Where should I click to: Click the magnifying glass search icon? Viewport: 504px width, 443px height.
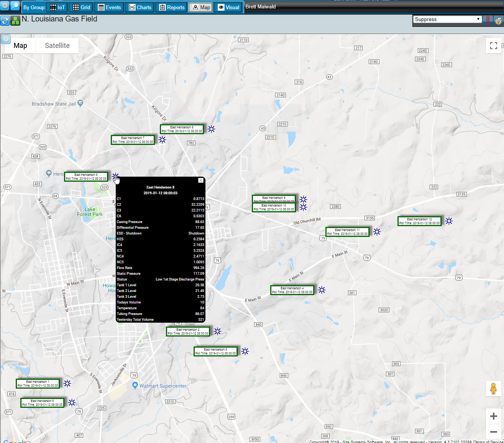15,5
